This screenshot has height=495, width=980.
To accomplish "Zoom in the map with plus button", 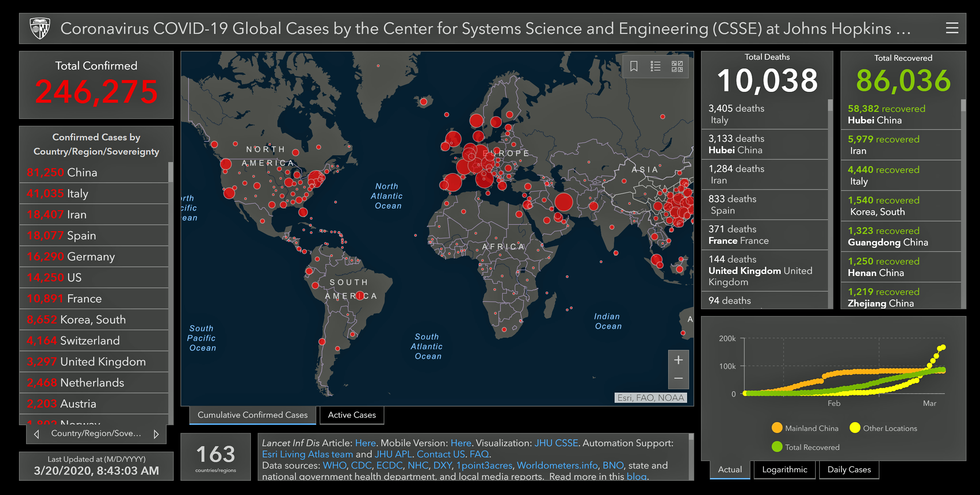I will (678, 360).
